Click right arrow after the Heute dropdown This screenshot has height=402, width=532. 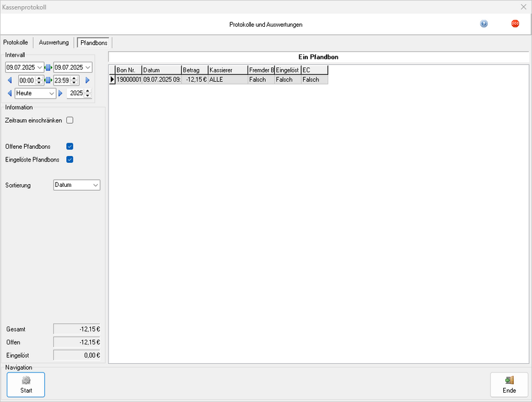coord(61,93)
